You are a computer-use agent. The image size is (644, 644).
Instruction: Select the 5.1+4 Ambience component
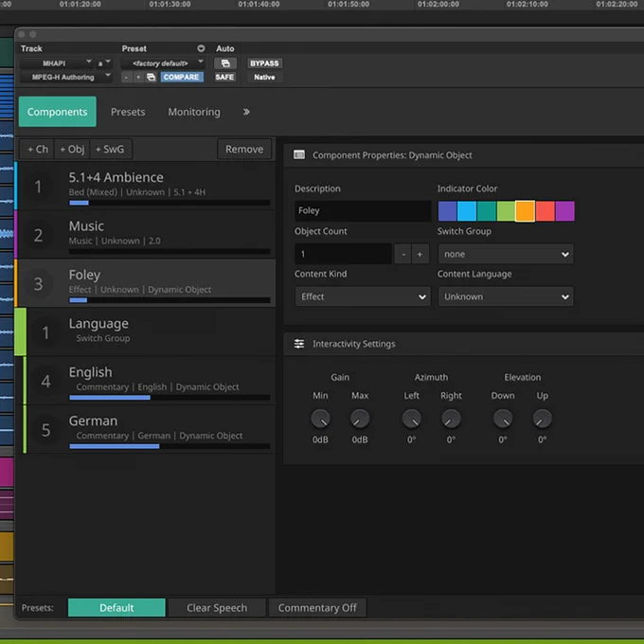coord(146,186)
